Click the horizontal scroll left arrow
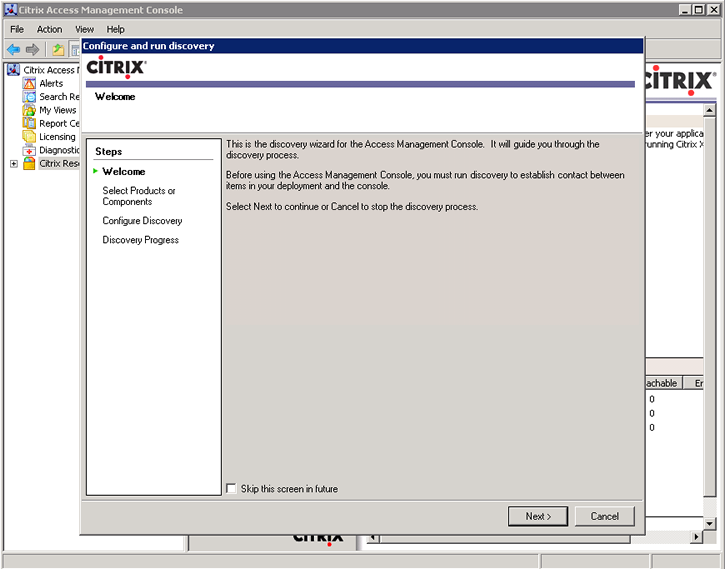725x569 pixels. [374, 538]
